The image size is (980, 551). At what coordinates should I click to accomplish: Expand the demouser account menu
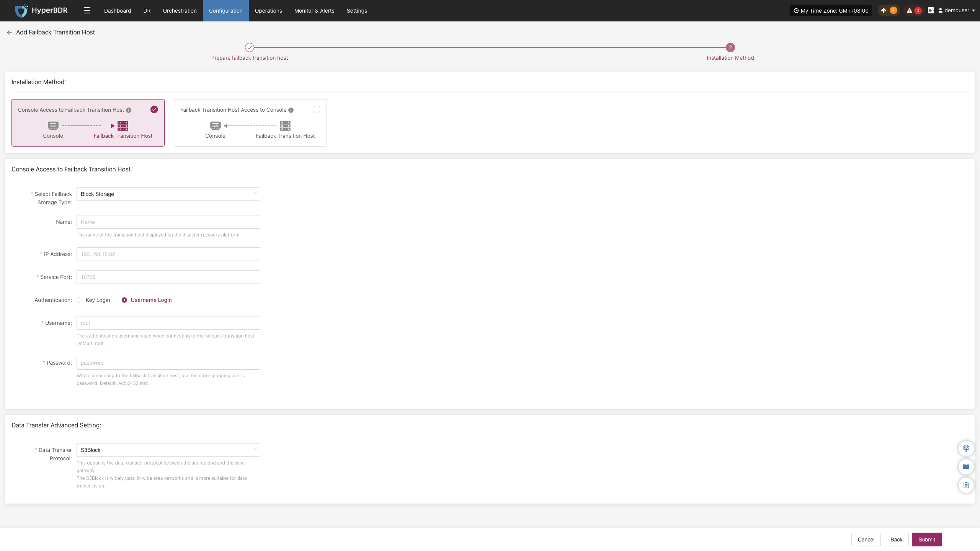click(957, 11)
